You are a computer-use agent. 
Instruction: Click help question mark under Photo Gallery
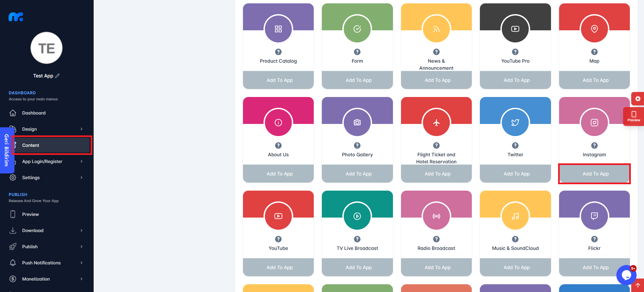[x=357, y=145]
